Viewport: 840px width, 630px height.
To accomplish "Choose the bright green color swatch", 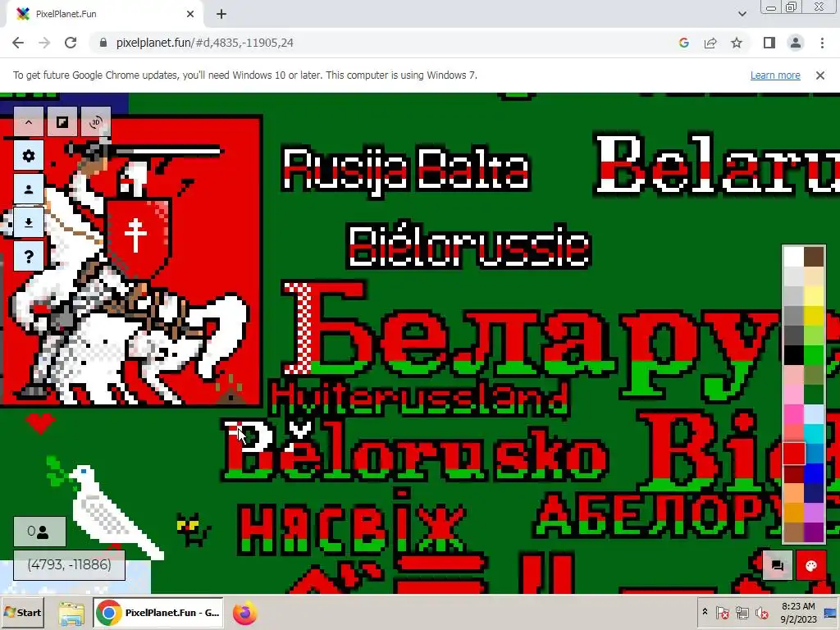I will (x=815, y=354).
